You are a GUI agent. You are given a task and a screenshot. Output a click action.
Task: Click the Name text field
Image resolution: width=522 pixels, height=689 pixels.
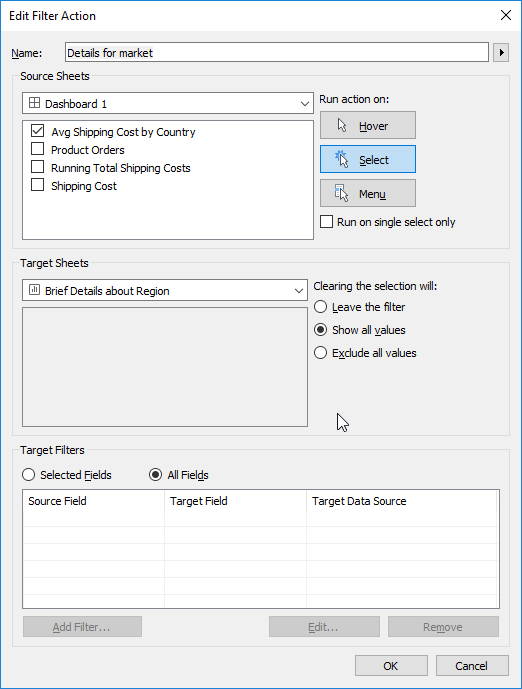pos(277,53)
